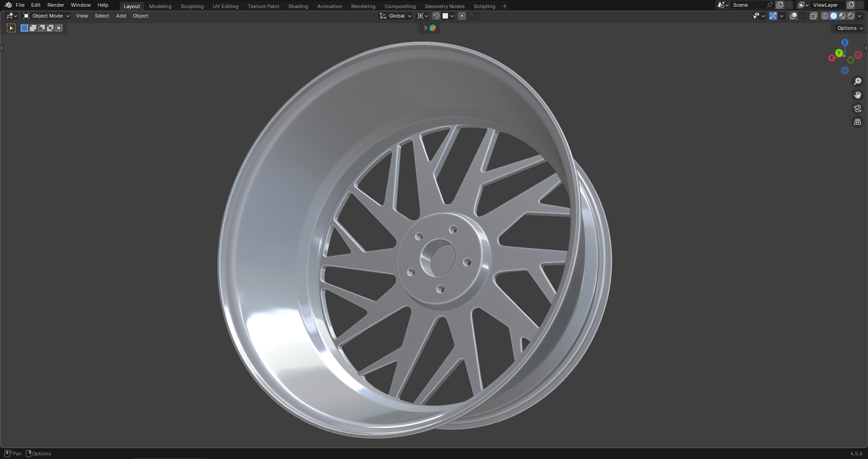Viewport: 868px width, 459px height.
Task: Switch to the Sculpting workspace tab
Action: pyautogui.click(x=192, y=6)
